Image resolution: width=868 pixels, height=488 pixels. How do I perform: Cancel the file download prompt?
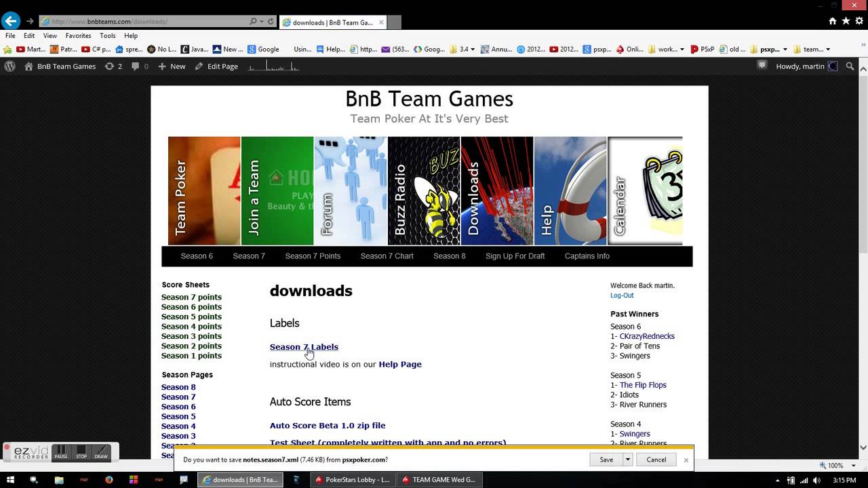pos(656,460)
